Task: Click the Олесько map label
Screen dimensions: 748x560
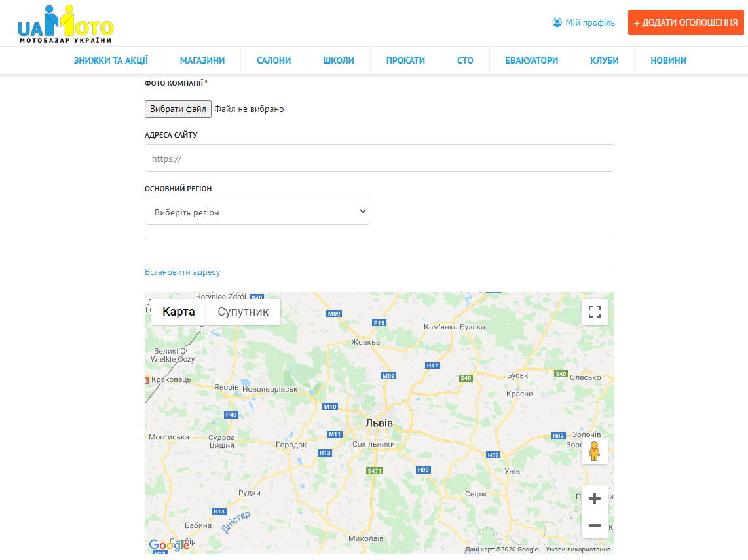Action: 586,377
